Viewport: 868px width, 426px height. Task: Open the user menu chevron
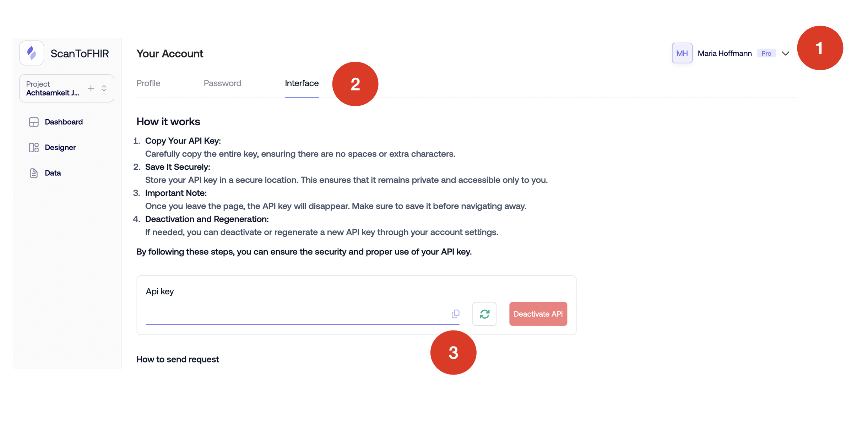coord(786,54)
